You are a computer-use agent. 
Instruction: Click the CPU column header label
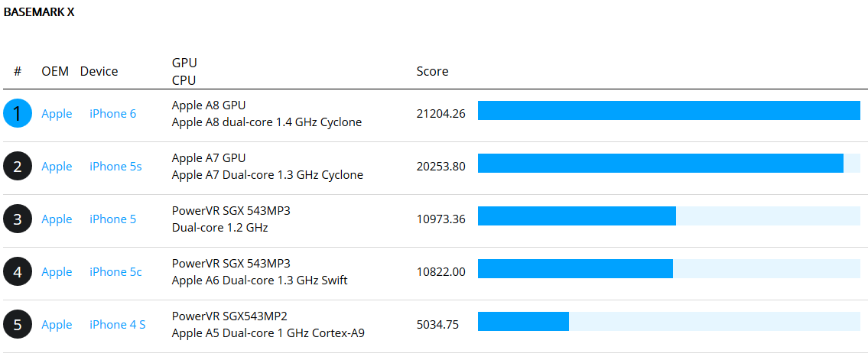click(x=184, y=80)
